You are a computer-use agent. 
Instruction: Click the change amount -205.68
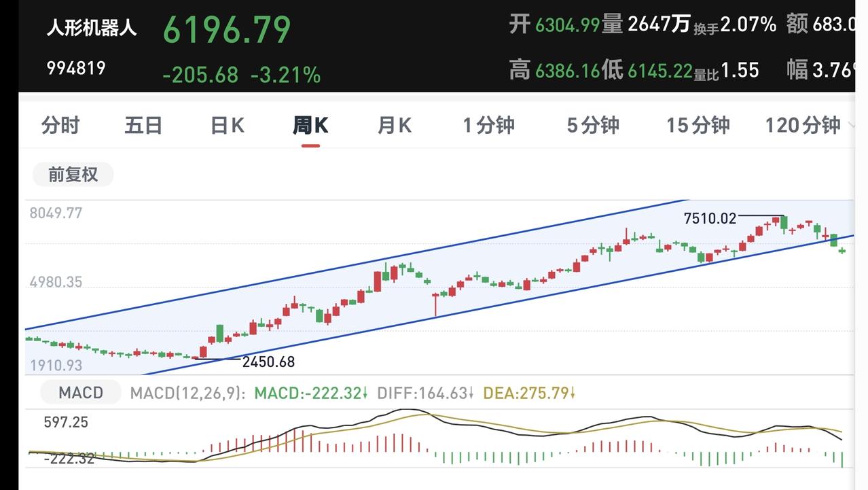pos(200,75)
